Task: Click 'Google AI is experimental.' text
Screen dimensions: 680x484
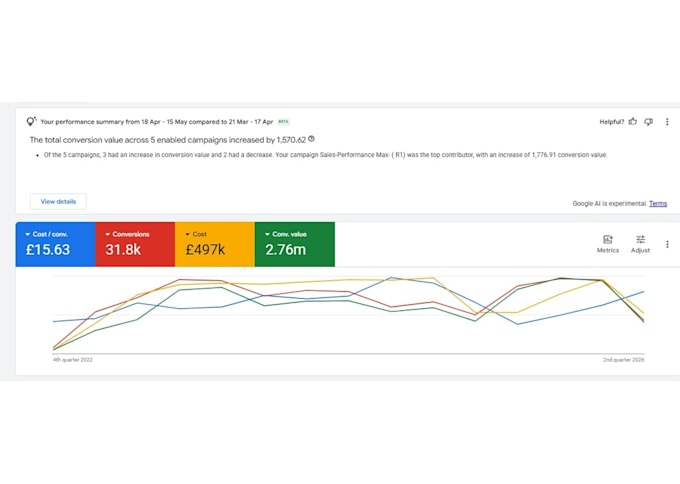Action: [610, 203]
